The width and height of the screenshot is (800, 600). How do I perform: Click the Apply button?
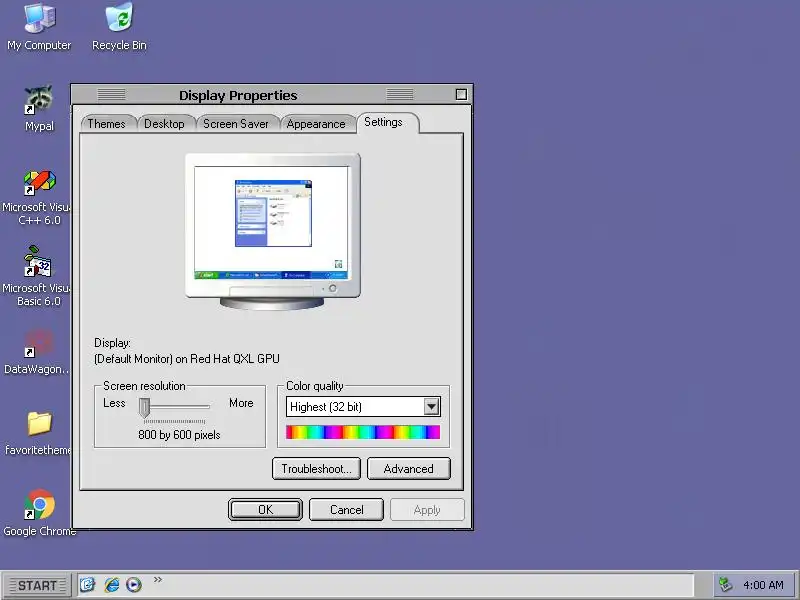tap(427, 510)
